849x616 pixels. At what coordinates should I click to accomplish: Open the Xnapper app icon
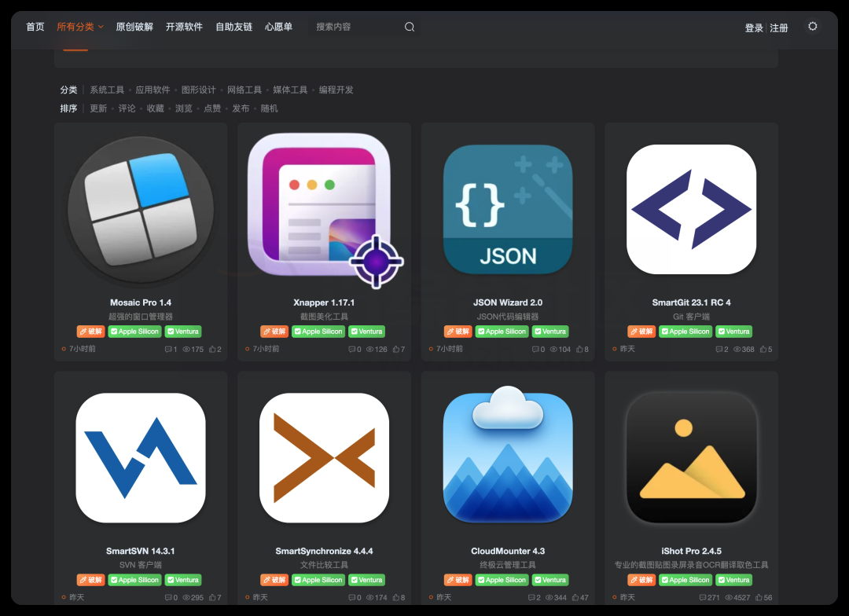tap(325, 210)
